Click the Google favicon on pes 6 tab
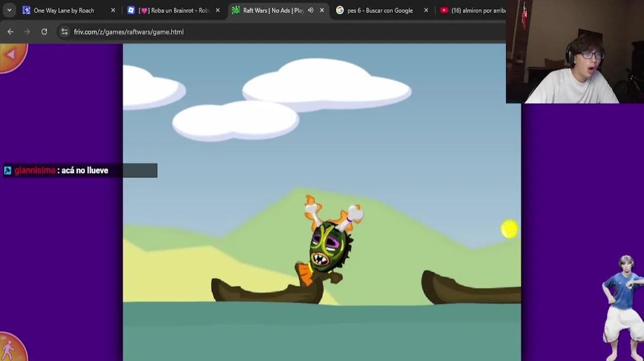Screen dimensions: 644x361 [340, 10]
